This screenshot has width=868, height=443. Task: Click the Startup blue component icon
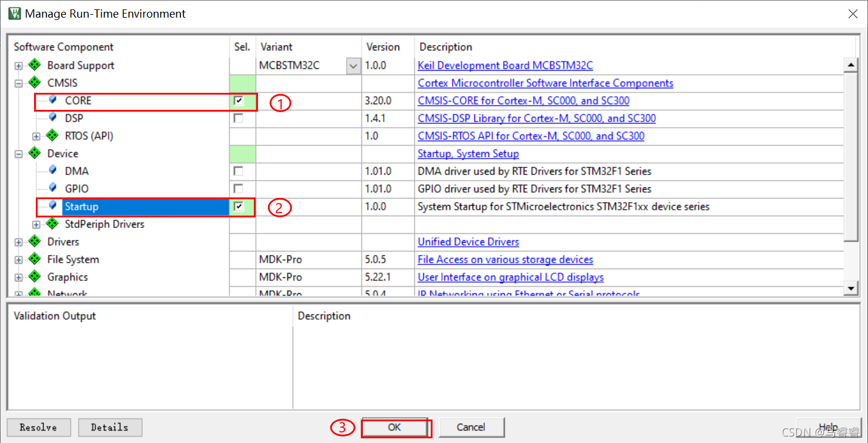53,206
